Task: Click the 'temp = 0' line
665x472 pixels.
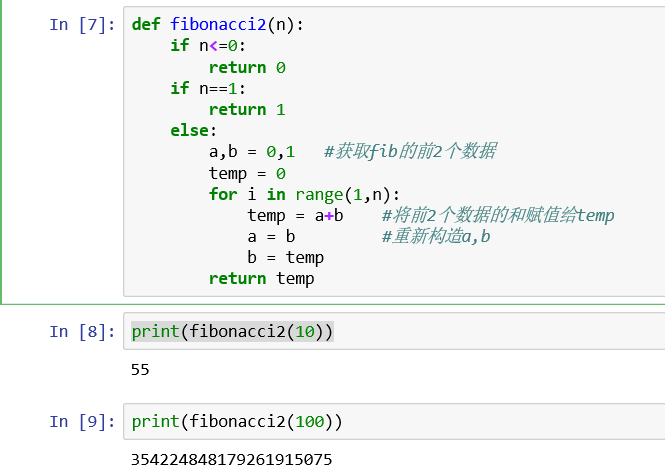Action: 247,173
